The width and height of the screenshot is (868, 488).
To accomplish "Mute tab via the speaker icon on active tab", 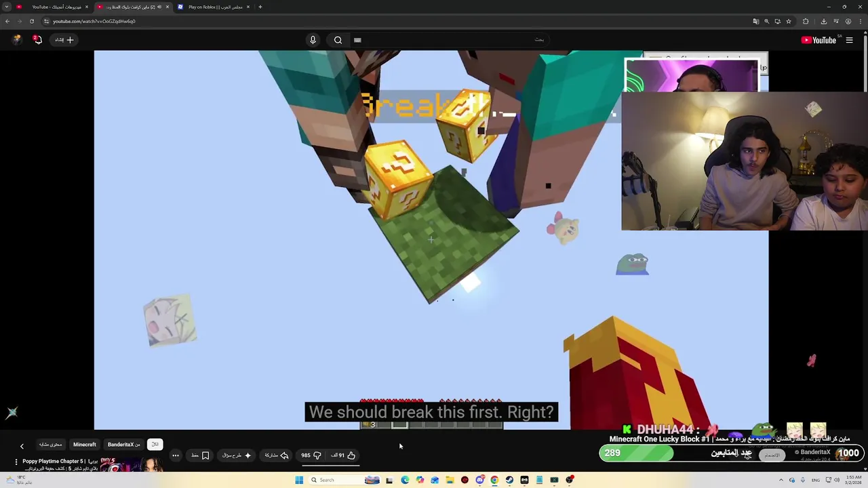I will coord(159,7).
